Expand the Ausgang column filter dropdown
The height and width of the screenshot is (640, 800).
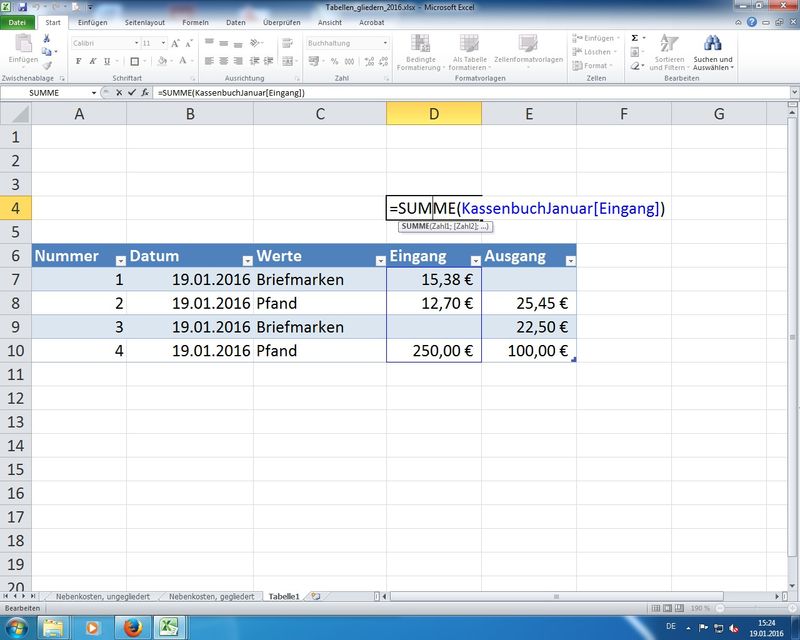[570, 258]
